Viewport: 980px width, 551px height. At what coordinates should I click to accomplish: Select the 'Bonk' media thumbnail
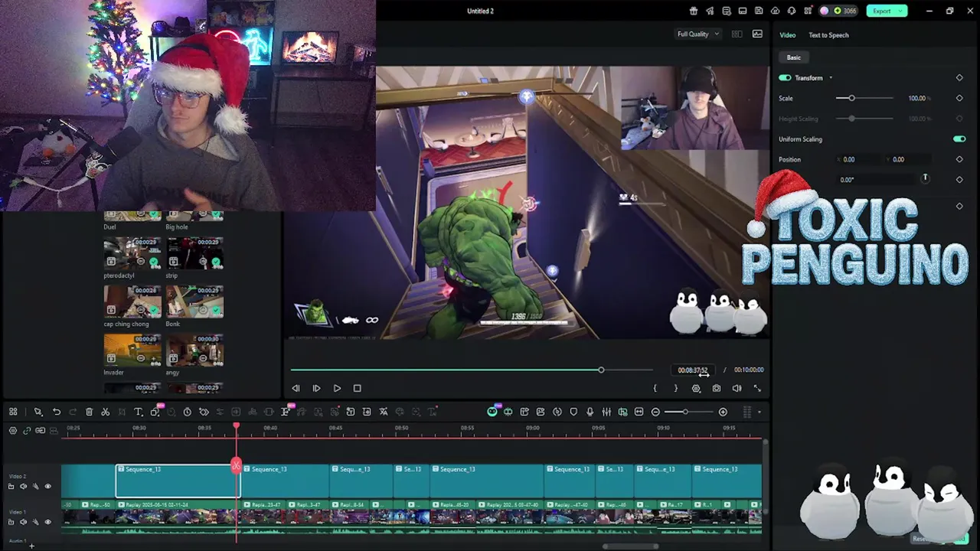click(x=194, y=302)
